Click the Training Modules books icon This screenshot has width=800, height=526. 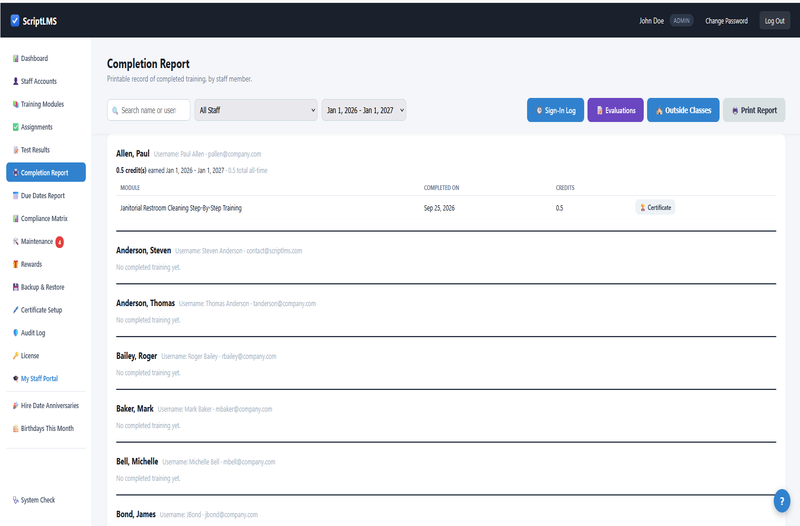(x=16, y=104)
